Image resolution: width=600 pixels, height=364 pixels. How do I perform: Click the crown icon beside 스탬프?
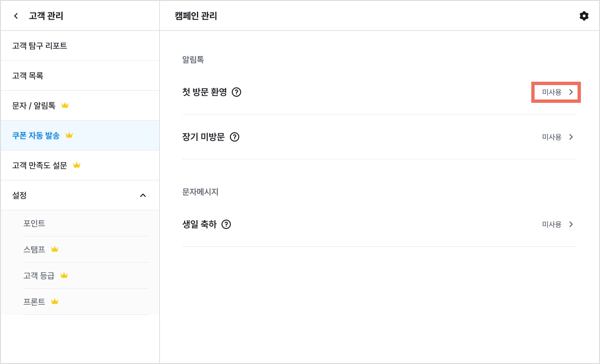(x=55, y=249)
